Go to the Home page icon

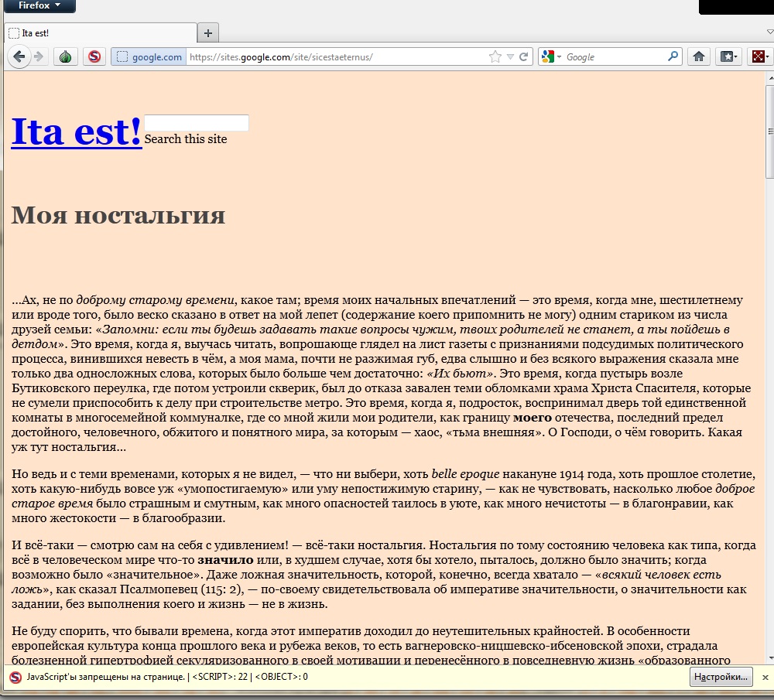(698, 56)
